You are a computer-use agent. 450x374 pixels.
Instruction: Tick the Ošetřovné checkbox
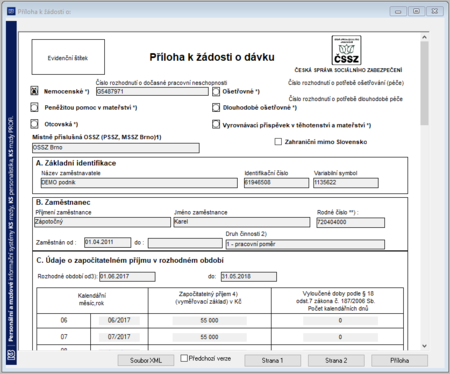tap(216, 91)
